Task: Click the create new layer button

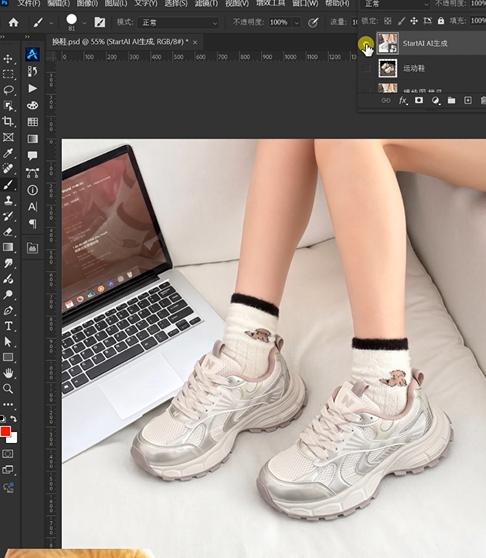Action: [x=468, y=100]
